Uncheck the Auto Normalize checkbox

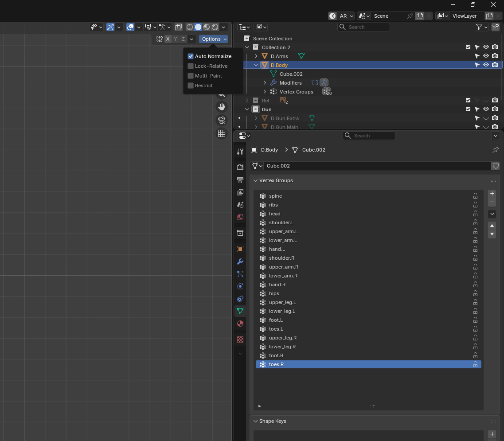191,56
